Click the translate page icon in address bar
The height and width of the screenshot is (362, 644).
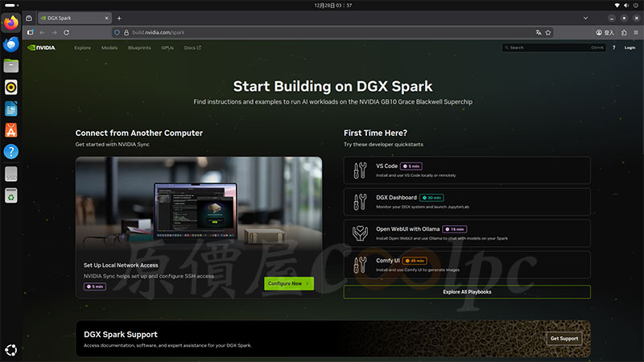pos(539,32)
